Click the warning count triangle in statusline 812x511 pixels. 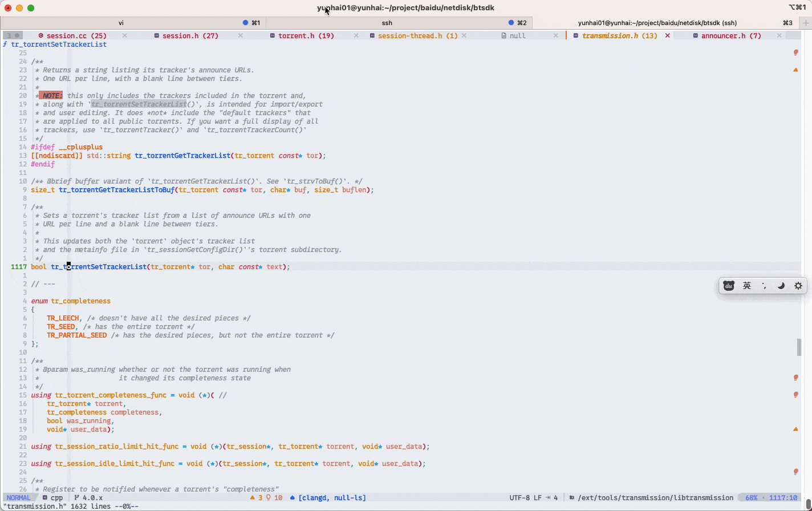point(253,498)
